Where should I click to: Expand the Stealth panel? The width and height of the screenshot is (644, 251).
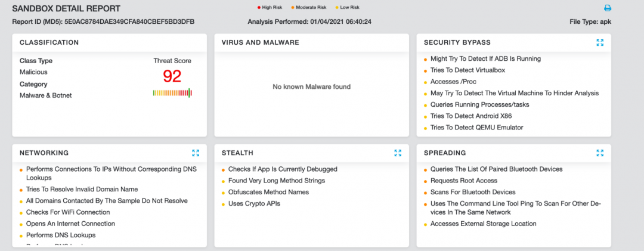coord(398,153)
